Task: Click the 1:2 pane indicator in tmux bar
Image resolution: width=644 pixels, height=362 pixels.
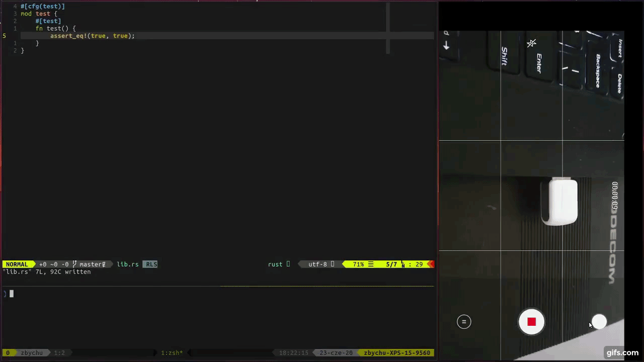Action: point(59,352)
